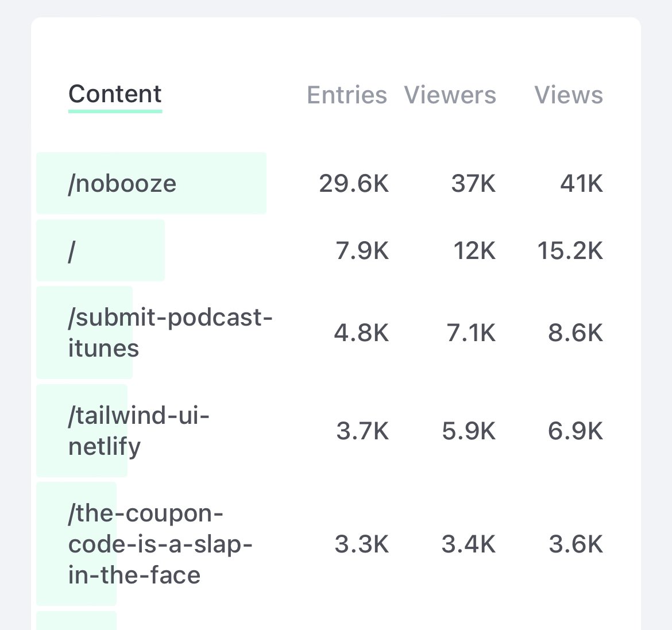
Task: Open the /tailwind-ui-netlify page link
Action: [138, 431]
